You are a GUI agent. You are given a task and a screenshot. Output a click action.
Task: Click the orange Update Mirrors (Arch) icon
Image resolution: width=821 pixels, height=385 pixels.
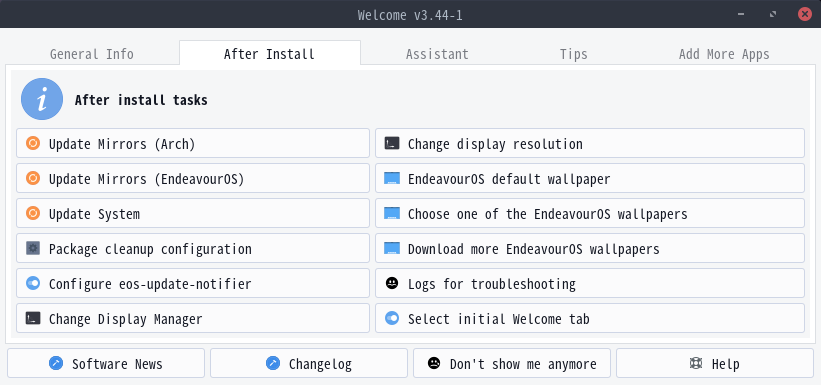click(x=33, y=143)
